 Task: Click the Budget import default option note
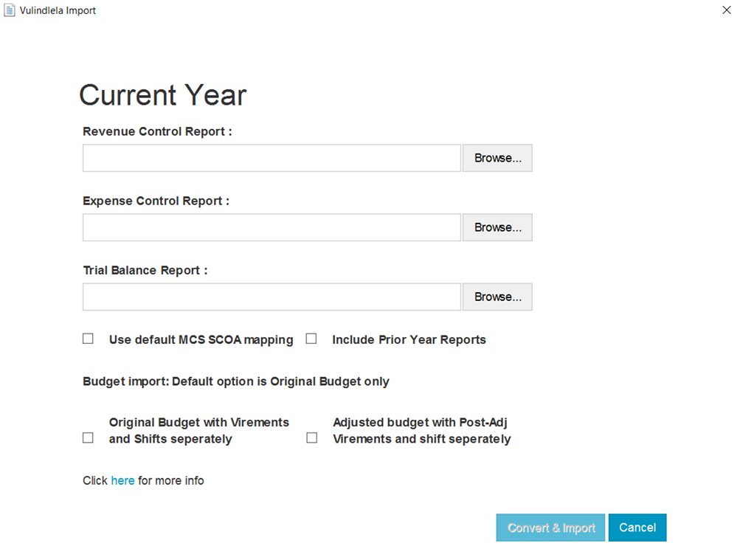236,381
